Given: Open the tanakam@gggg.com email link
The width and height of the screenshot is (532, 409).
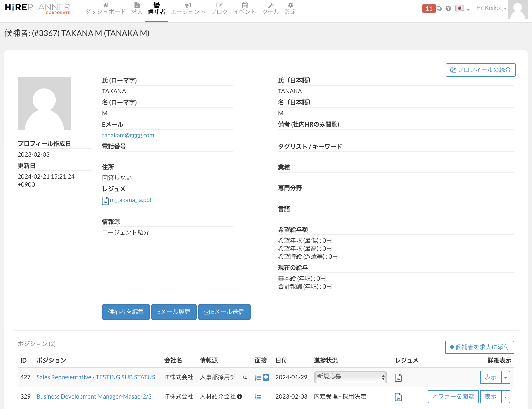Looking at the screenshot, I should (128, 135).
